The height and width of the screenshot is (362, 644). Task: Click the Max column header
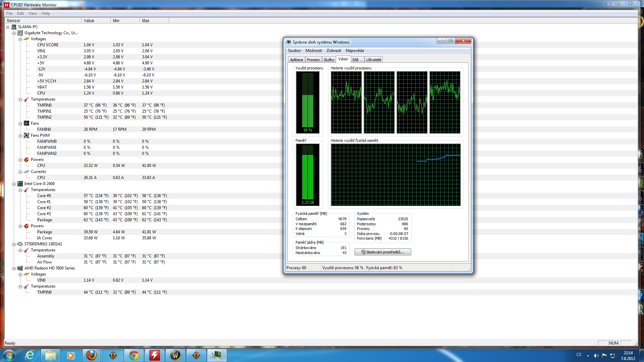tap(154, 20)
